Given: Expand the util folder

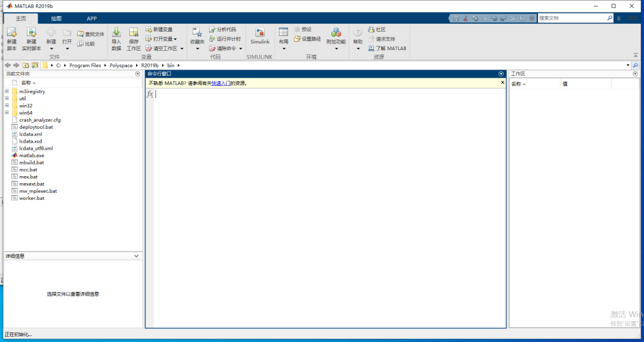Looking at the screenshot, I should 7,98.
